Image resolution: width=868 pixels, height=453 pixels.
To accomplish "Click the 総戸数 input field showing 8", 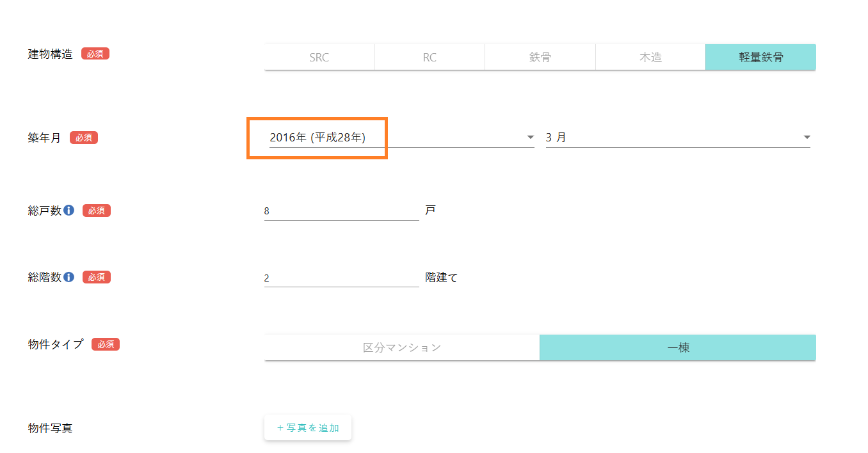I will pos(341,211).
